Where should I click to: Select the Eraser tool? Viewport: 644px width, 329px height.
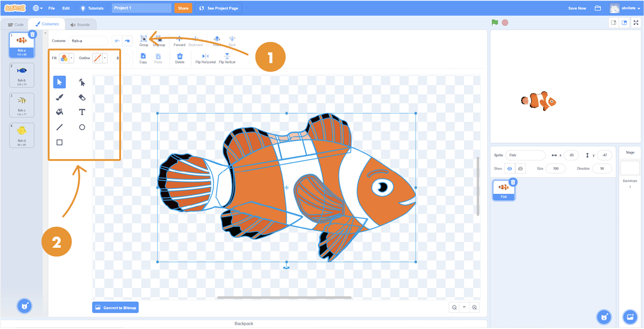(82, 97)
